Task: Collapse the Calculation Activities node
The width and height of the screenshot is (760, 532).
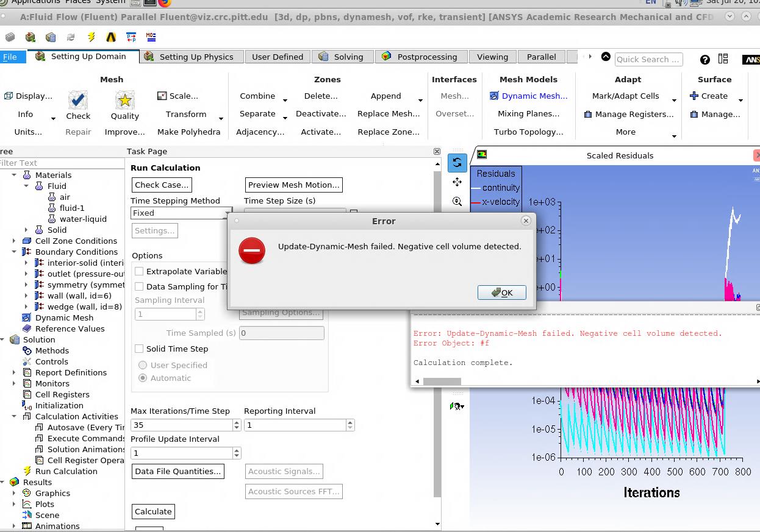Action: pyautogui.click(x=14, y=416)
